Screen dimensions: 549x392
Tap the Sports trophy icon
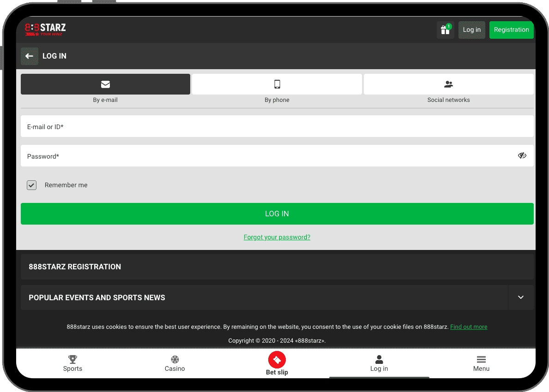tap(72, 359)
